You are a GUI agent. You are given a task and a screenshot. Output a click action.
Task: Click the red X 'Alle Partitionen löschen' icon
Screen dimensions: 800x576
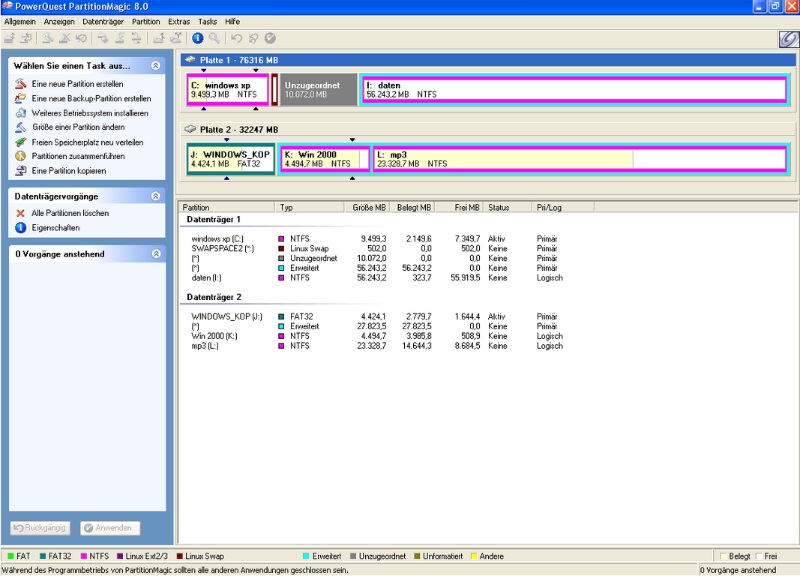tap(21, 213)
